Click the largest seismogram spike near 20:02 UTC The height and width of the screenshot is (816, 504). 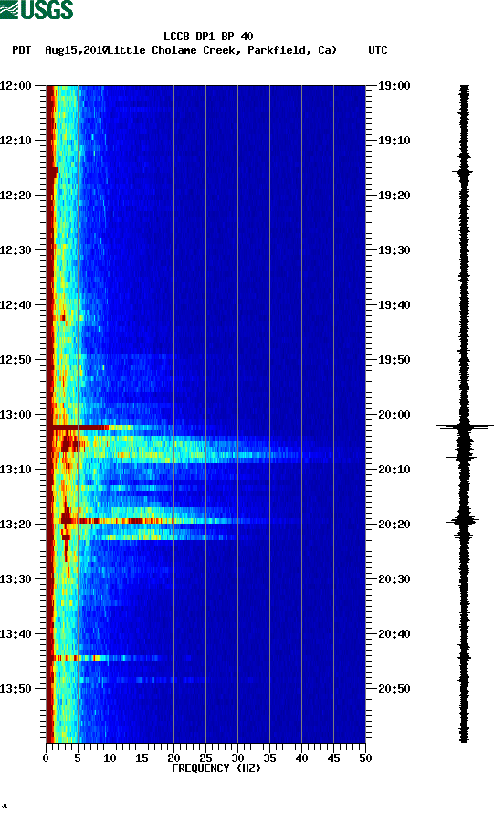[465, 427]
